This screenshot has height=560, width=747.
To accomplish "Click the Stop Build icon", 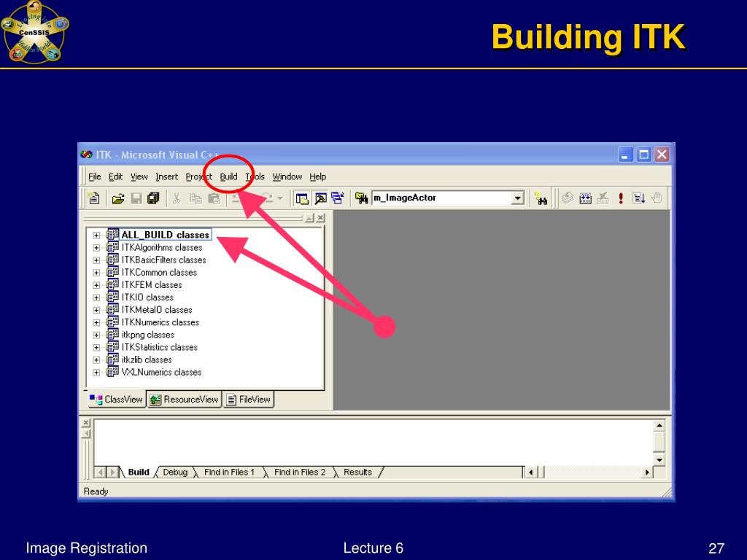I will pyautogui.click(x=603, y=198).
